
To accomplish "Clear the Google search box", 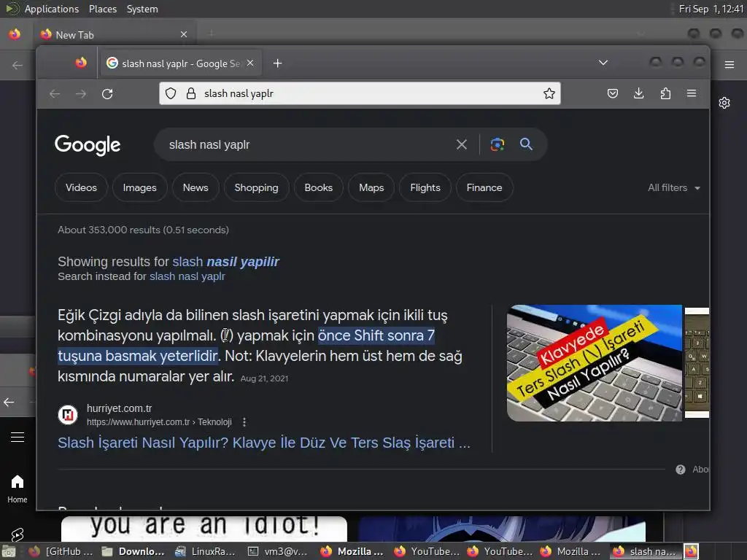I will pyautogui.click(x=462, y=144).
